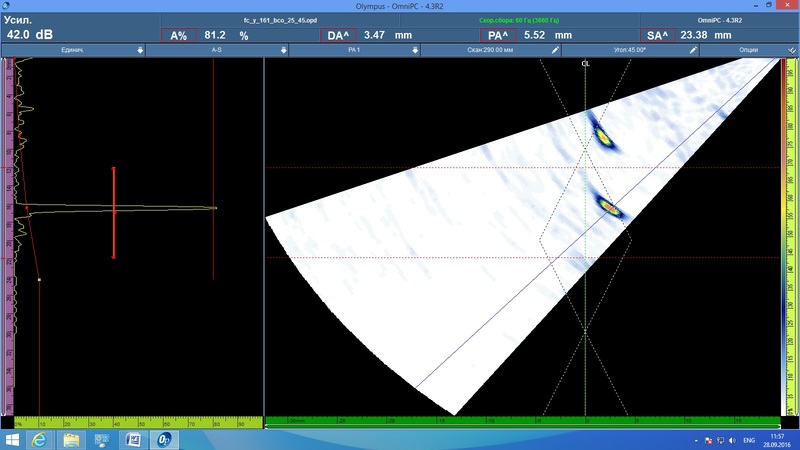
Task: Click pencil icon next to Угол 45.00°
Action: pos(692,49)
